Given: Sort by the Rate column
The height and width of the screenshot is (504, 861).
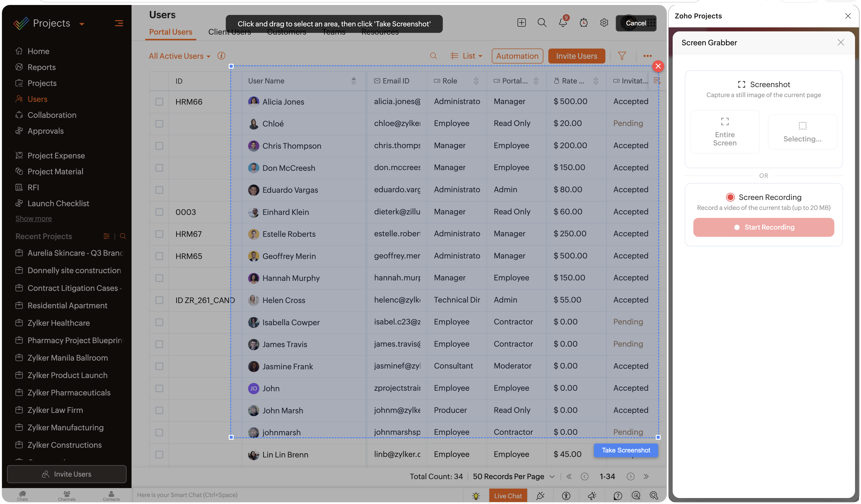Looking at the screenshot, I should [595, 81].
